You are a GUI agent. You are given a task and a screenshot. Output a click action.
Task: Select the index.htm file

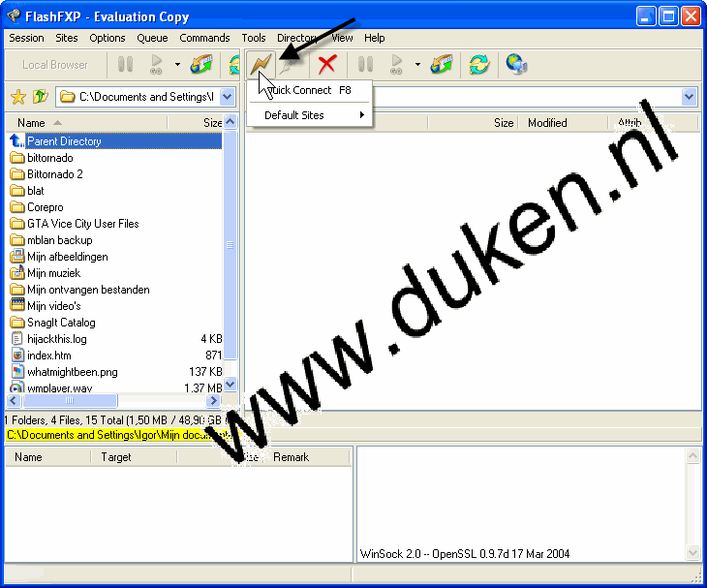114,356
